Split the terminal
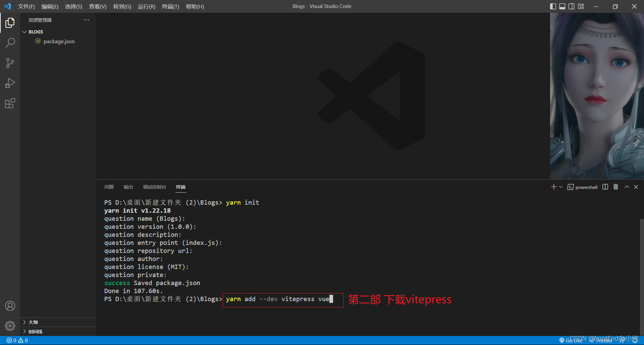This screenshot has height=345, width=644. point(605,187)
